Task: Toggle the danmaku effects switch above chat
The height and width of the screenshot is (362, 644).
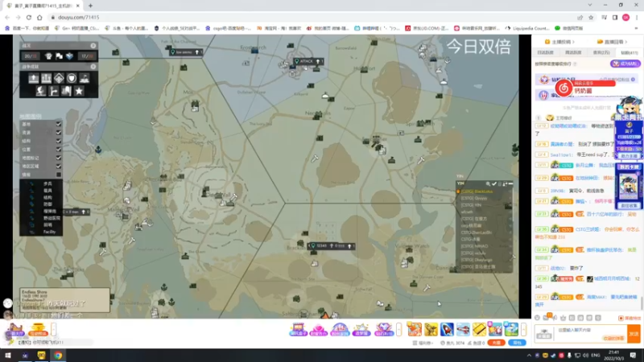Action: click(630, 318)
